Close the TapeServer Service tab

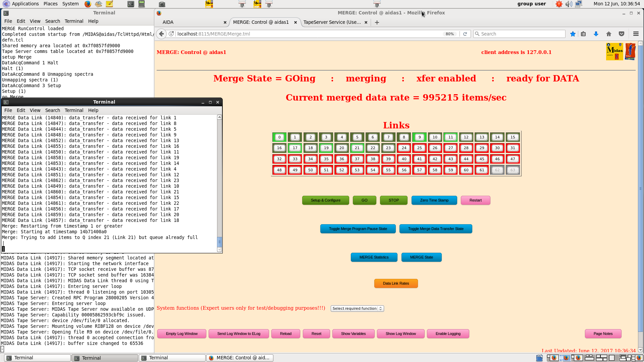366,22
